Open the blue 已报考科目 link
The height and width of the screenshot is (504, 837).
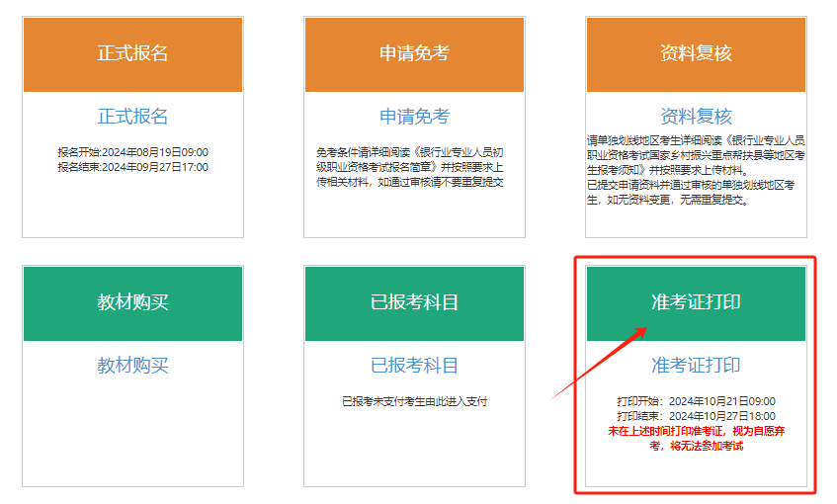point(414,366)
